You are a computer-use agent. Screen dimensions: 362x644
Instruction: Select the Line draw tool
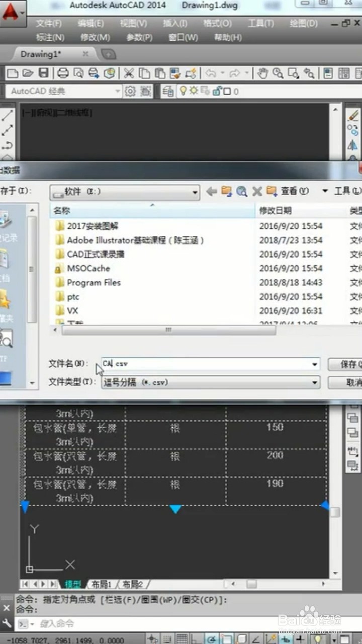click(x=8, y=115)
